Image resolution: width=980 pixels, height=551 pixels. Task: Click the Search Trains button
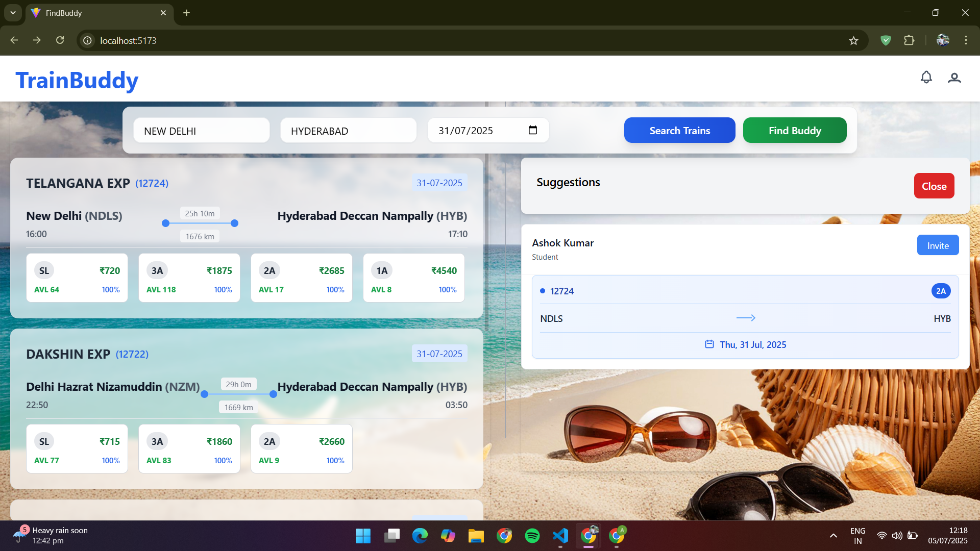(x=679, y=130)
